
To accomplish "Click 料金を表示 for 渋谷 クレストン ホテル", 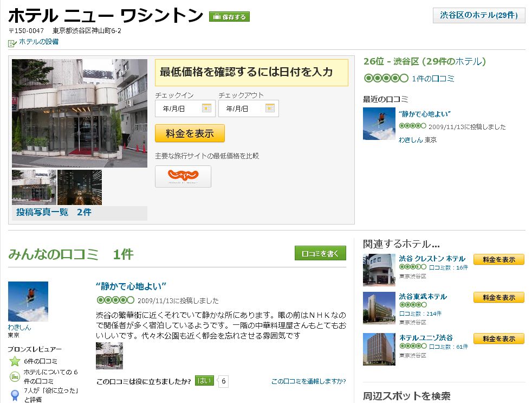I will click(x=499, y=260).
